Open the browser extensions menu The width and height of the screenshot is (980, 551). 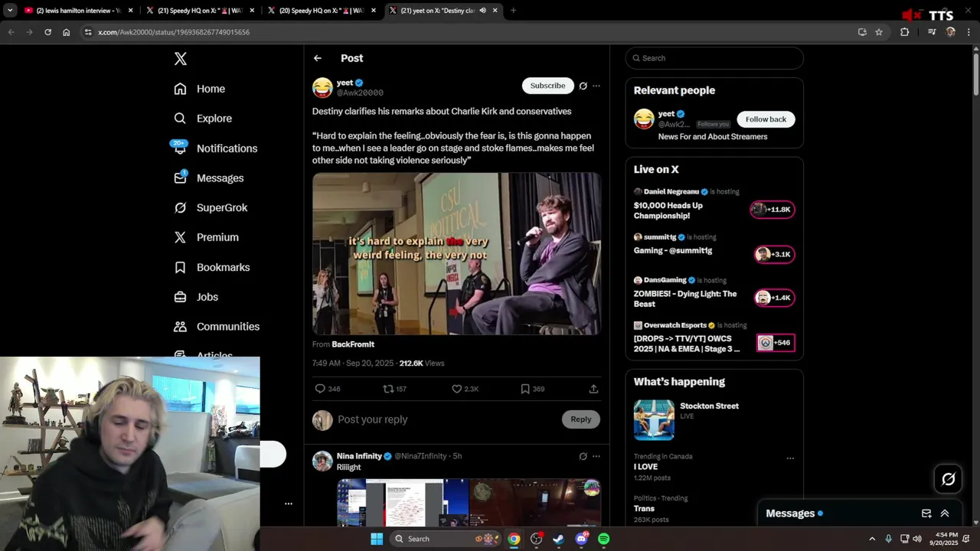[904, 32]
